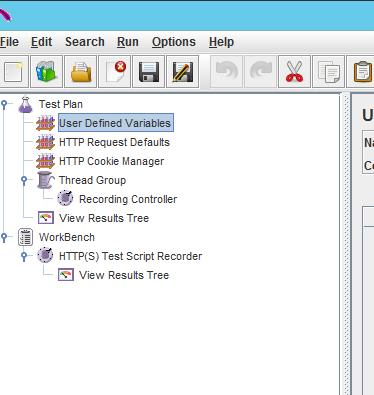Collapse the Test Plan tree node
374x395 pixels.
tap(4, 105)
